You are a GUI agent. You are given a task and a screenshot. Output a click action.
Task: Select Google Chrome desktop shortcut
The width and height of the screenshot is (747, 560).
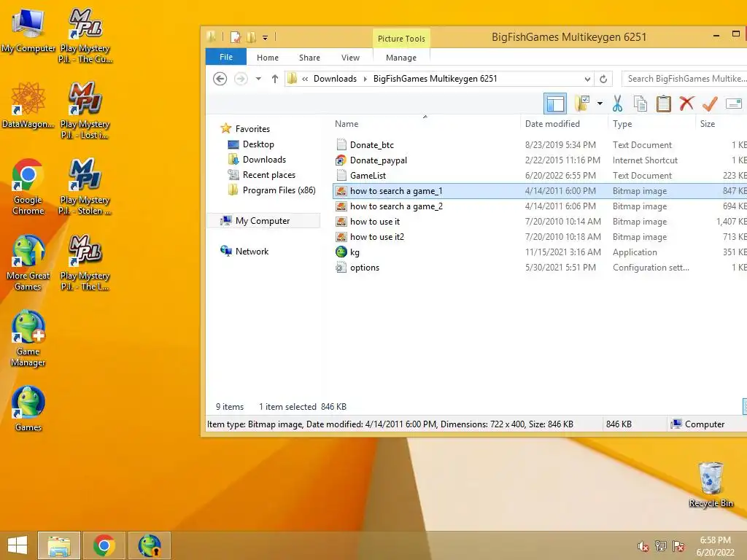[x=28, y=186]
